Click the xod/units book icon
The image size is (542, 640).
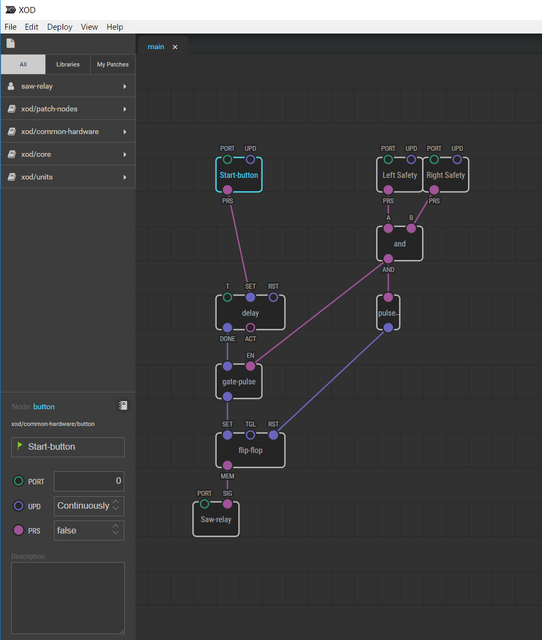tap(12, 177)
